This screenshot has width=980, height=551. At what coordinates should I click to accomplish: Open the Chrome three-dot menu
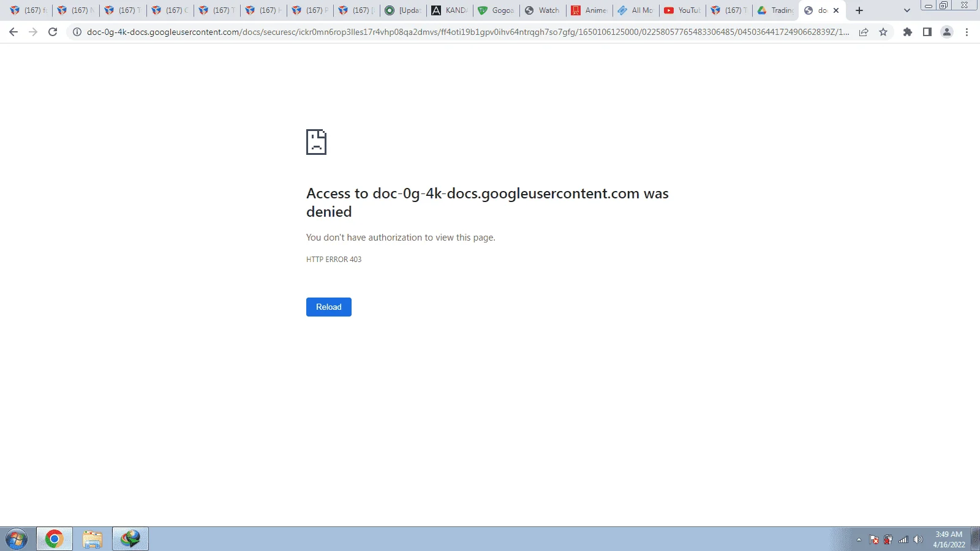pyautogui.click(x=967, y=32)
